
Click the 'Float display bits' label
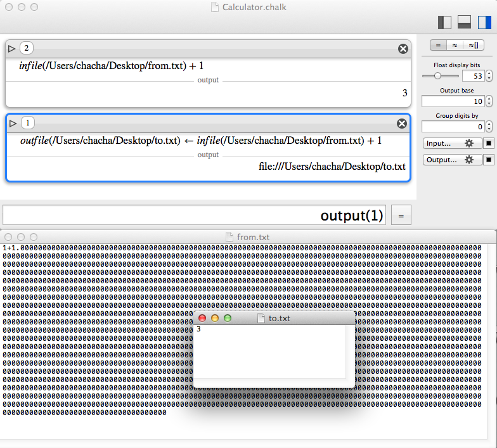[x=456, y=65]
